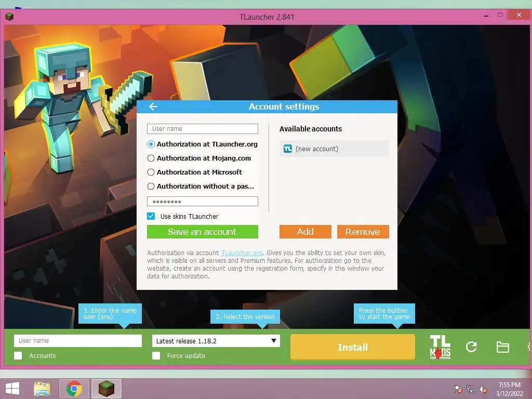Open Google Chrome from taskbar
Viewport: 532px width, 399px height.
74,389
